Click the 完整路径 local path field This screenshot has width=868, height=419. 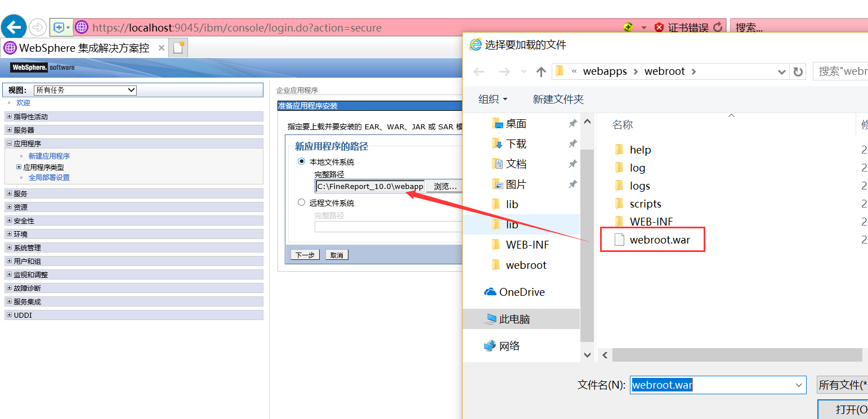(370, 186)
